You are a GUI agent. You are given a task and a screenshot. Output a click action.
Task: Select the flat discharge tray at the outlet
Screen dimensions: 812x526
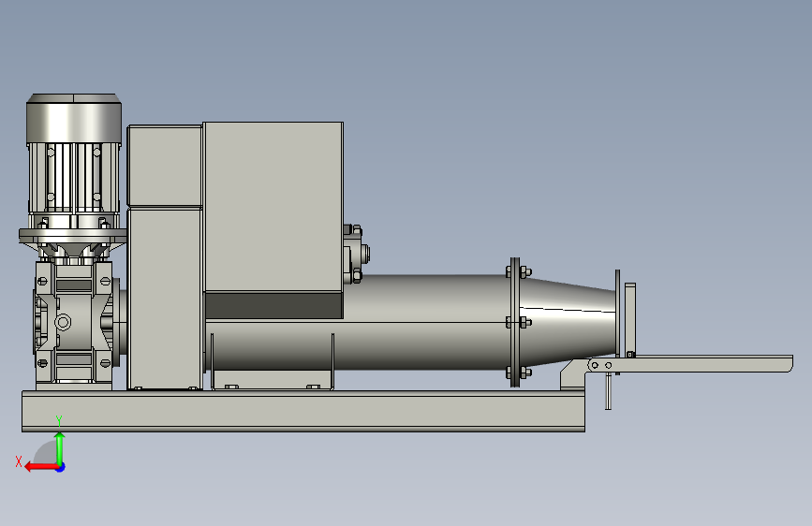(691, 363)
